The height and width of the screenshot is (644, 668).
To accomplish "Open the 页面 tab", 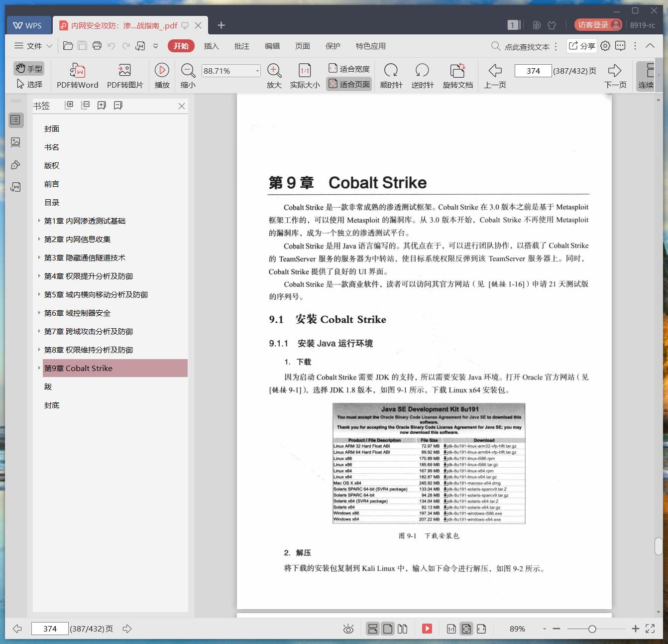I will pos(302,46).
